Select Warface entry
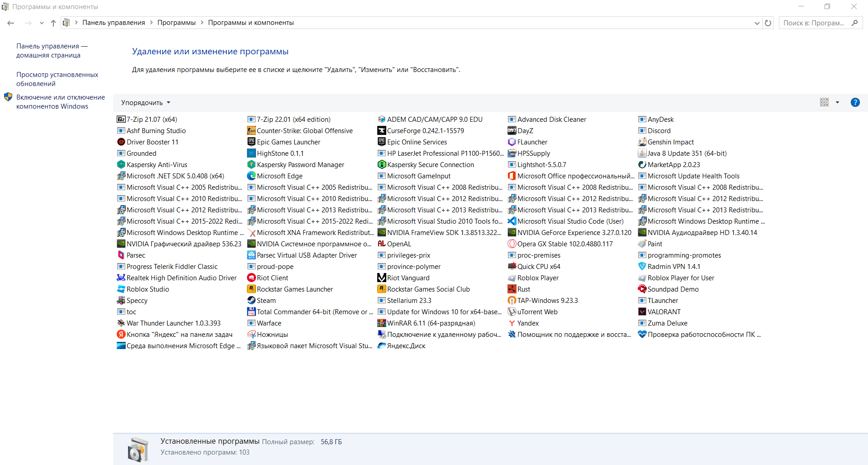This screenshot has height=465, width=868. coord(265,323)
